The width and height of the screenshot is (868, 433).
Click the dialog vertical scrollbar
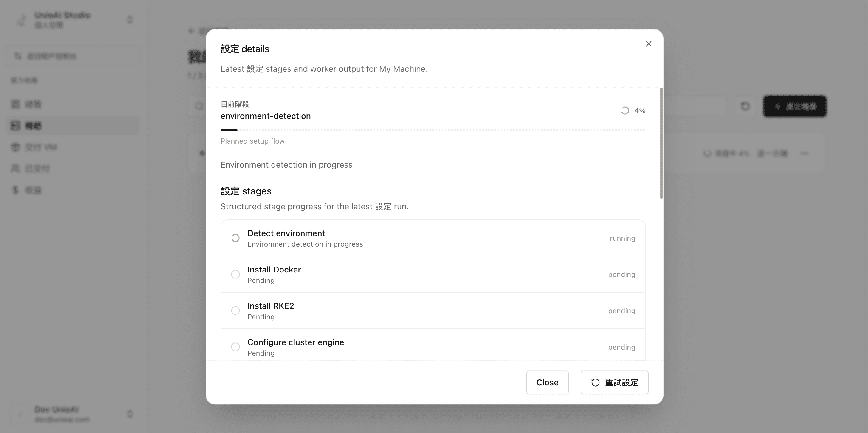coord(661,144)
